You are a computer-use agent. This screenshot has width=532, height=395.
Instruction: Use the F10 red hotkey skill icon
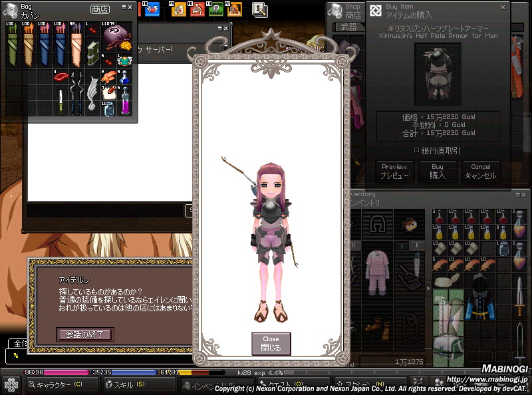(x=197, y=9)
